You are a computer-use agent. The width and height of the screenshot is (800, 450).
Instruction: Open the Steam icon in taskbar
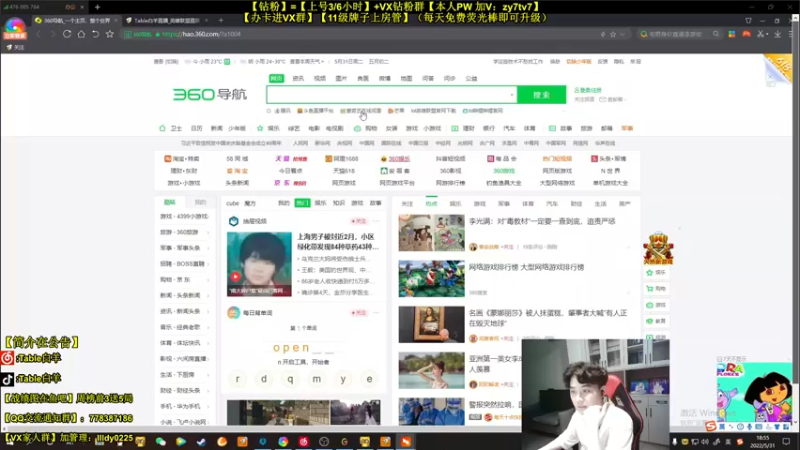202,441
